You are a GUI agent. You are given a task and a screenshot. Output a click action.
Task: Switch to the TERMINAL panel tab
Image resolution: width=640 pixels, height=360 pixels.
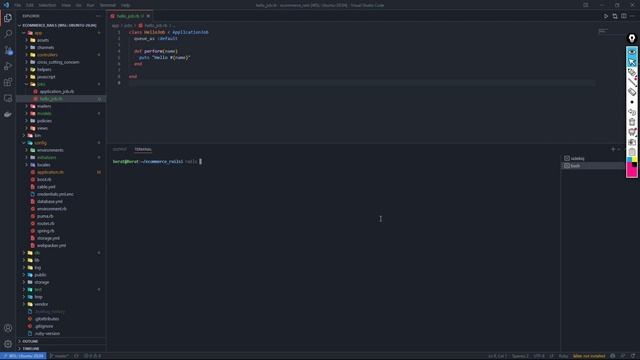point(143,149)
